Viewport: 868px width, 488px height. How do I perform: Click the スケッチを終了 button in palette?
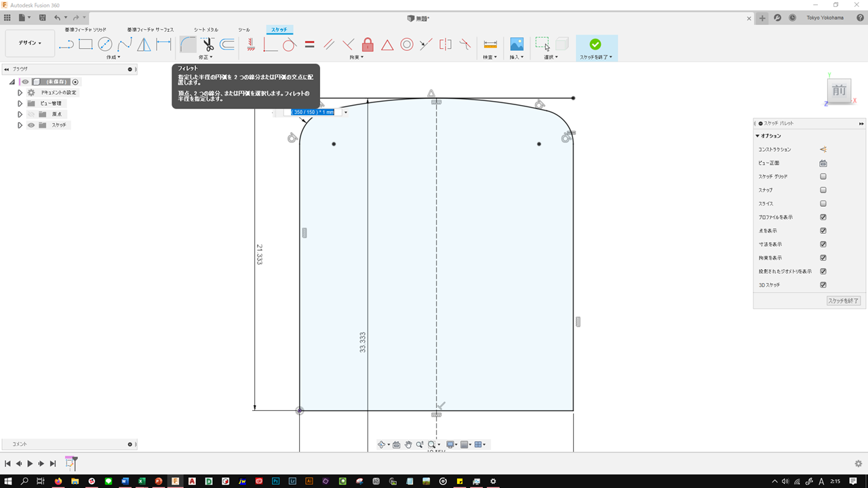tap(844, 301)
